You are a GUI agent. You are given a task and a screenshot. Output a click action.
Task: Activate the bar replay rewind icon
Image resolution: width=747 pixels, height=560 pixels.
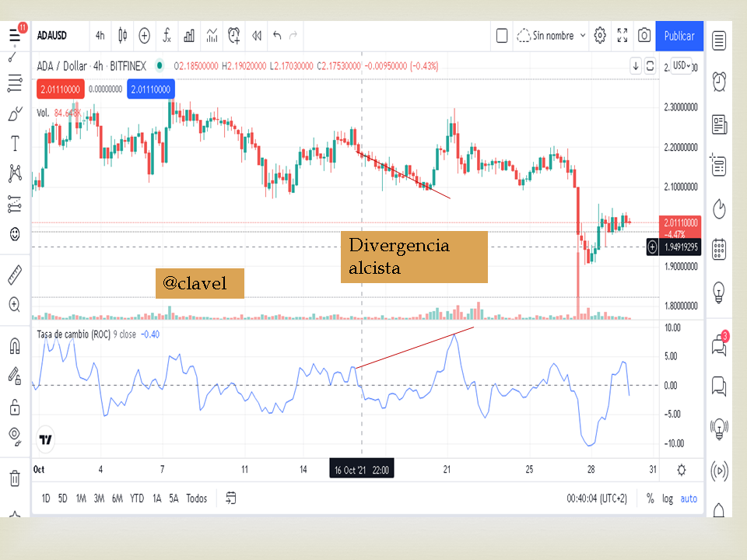point(257,36)
